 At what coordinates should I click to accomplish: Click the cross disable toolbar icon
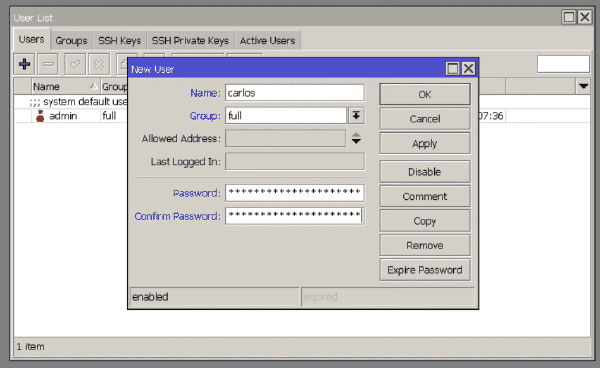click(x=99, y=64)
